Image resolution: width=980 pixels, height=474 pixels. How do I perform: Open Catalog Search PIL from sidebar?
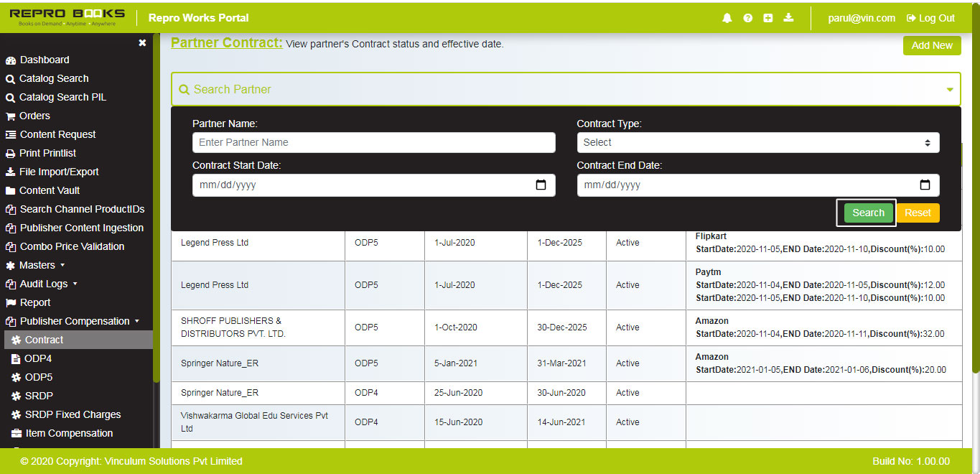(62, 97)
